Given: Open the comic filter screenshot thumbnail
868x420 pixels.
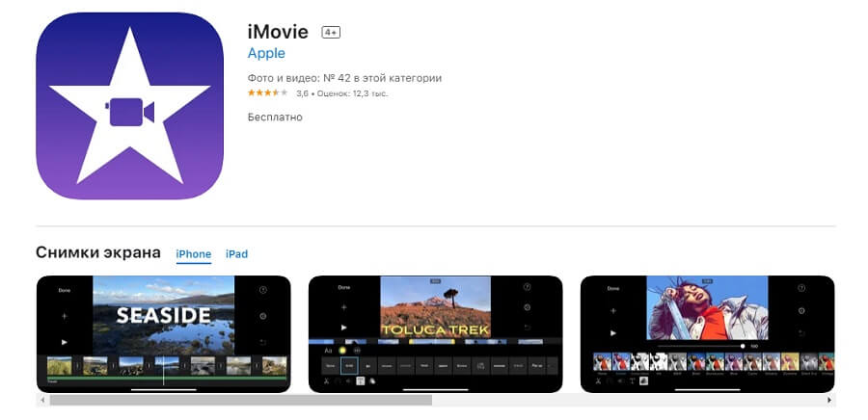Looking at the screenshot, I should [x=708, y=334].
